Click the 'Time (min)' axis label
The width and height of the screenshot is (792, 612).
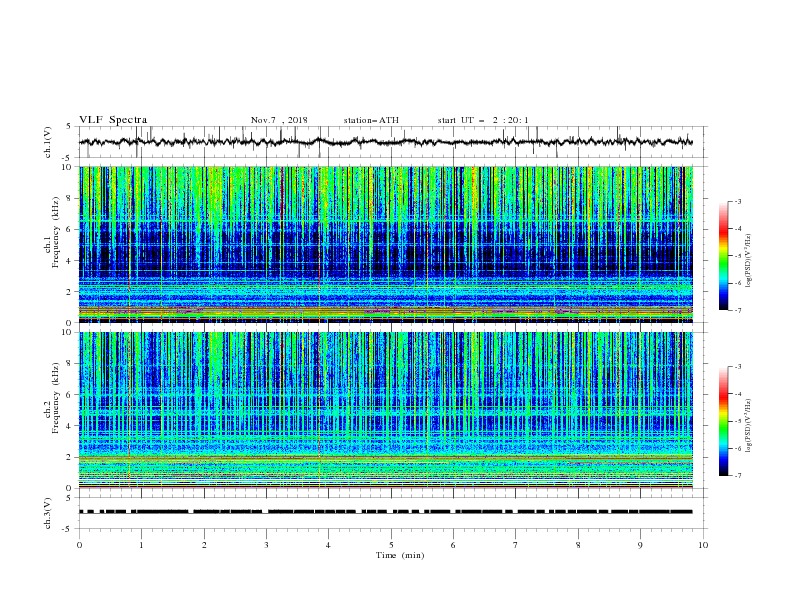(400, 555)
